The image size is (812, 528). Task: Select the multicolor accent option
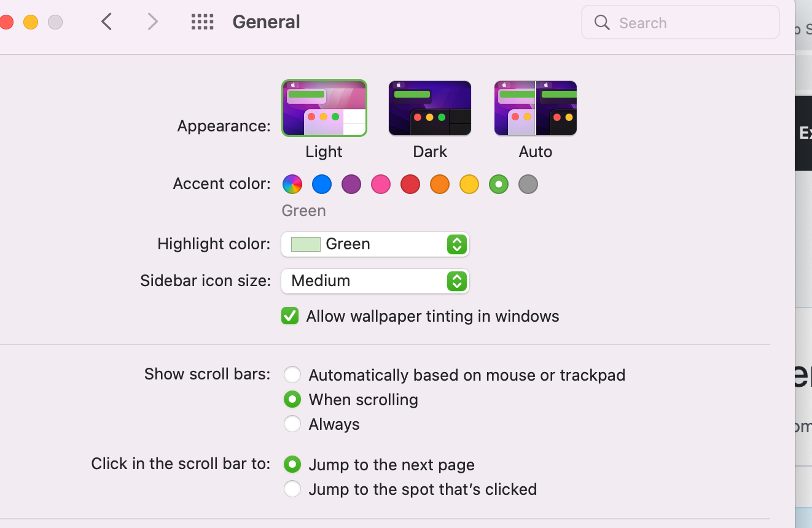(292, 184)
